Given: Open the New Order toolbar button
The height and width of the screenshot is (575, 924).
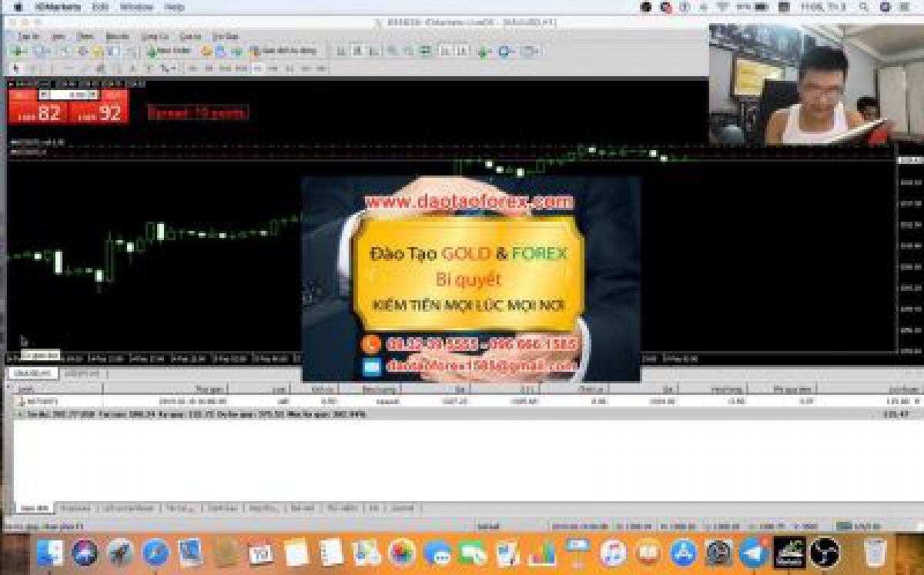Looking at the screenshot, I should [x=168, y=52].
